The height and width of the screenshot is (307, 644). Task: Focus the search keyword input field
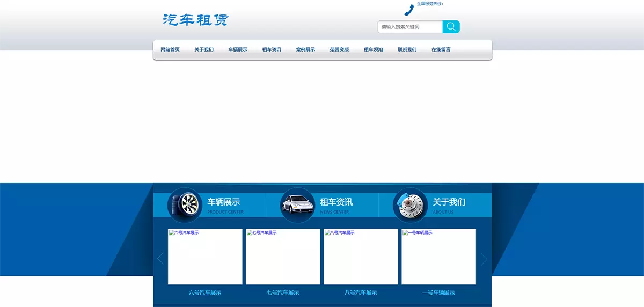(x=410, y=27)
